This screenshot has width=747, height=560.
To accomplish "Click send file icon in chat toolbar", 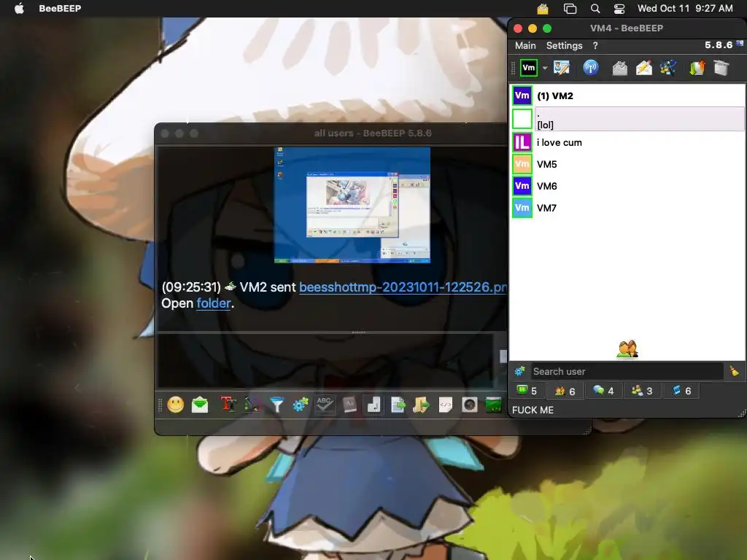I will (398, 405).
